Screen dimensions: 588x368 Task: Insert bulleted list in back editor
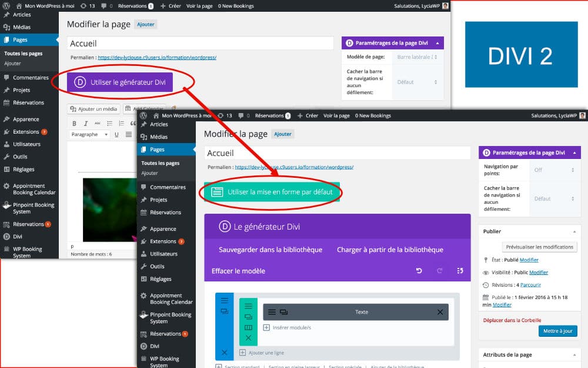(109, 123)
